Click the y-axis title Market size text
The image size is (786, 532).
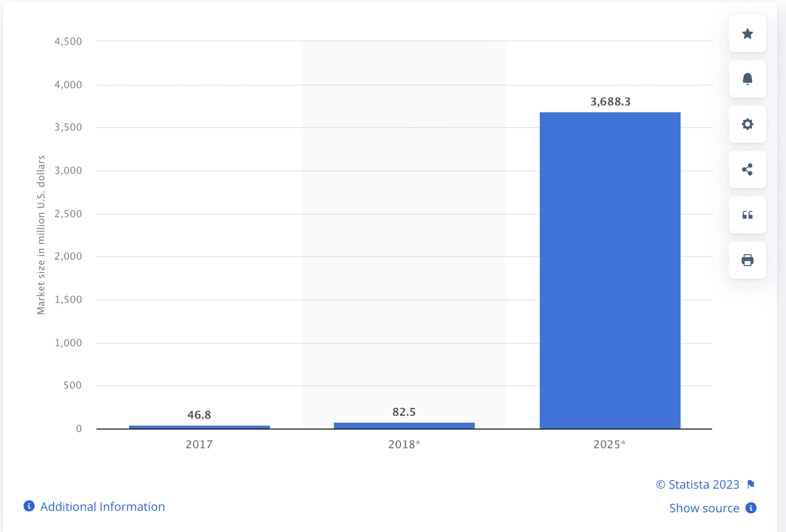tap(41, 235)
